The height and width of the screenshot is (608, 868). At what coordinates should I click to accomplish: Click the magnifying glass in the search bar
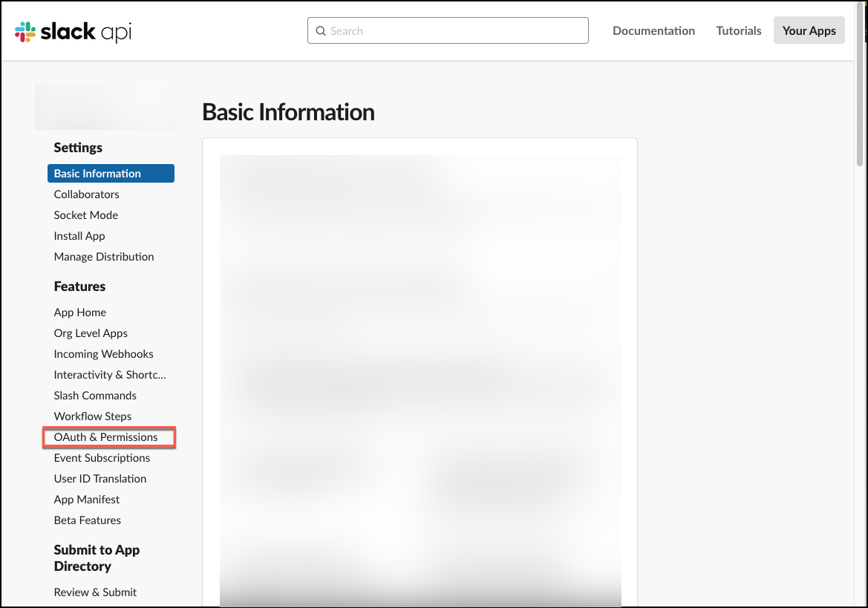320,30
